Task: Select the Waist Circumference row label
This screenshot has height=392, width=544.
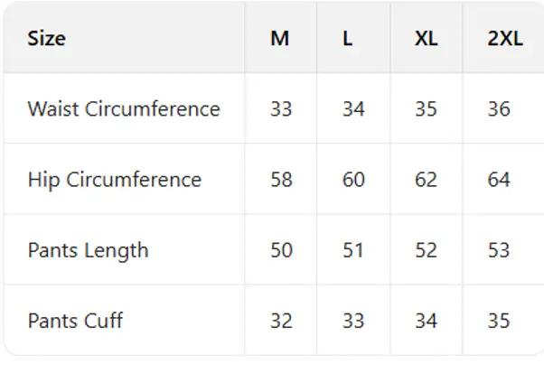Action: click(124, 109)
